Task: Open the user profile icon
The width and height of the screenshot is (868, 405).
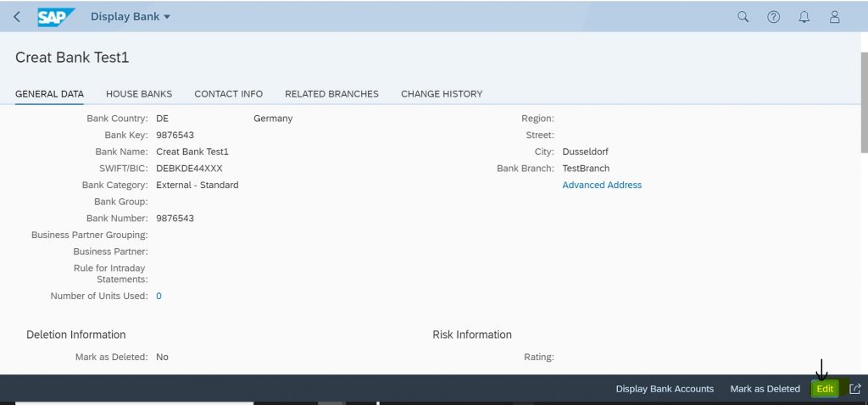Action: tap(834, 17)
